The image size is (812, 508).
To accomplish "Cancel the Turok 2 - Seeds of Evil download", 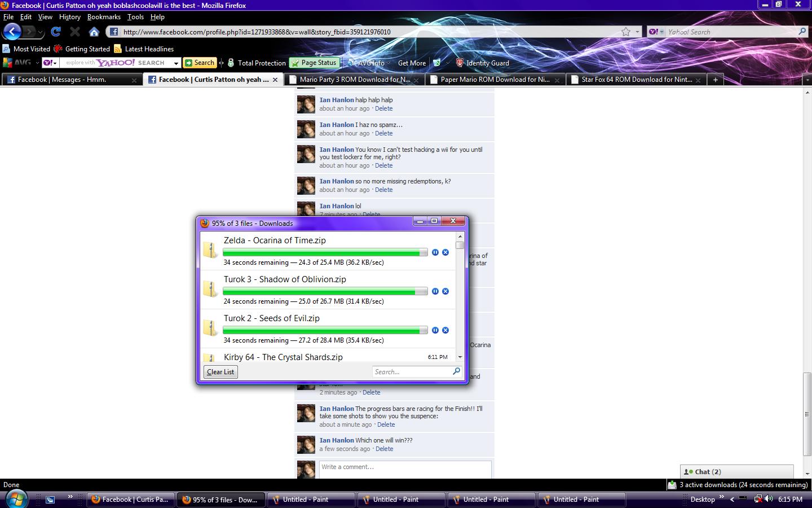I will pos(445,330).
